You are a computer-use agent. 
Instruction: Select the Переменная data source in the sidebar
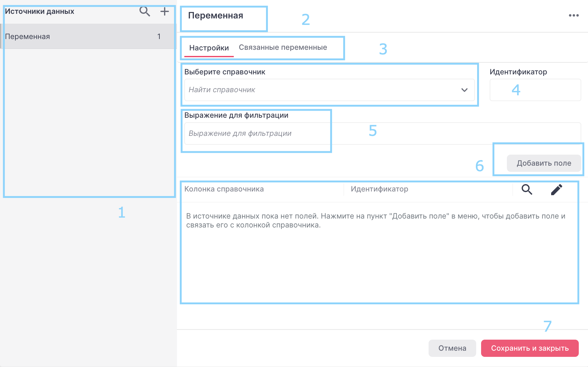28,37
